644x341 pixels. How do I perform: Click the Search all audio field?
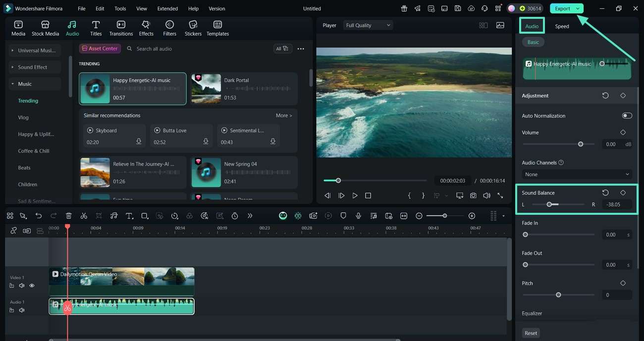pyautogui.click(x=197, y=49)
